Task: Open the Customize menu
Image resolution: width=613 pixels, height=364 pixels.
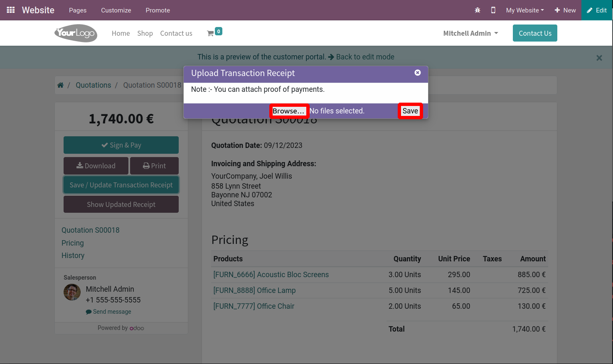Action: (116, 10)
